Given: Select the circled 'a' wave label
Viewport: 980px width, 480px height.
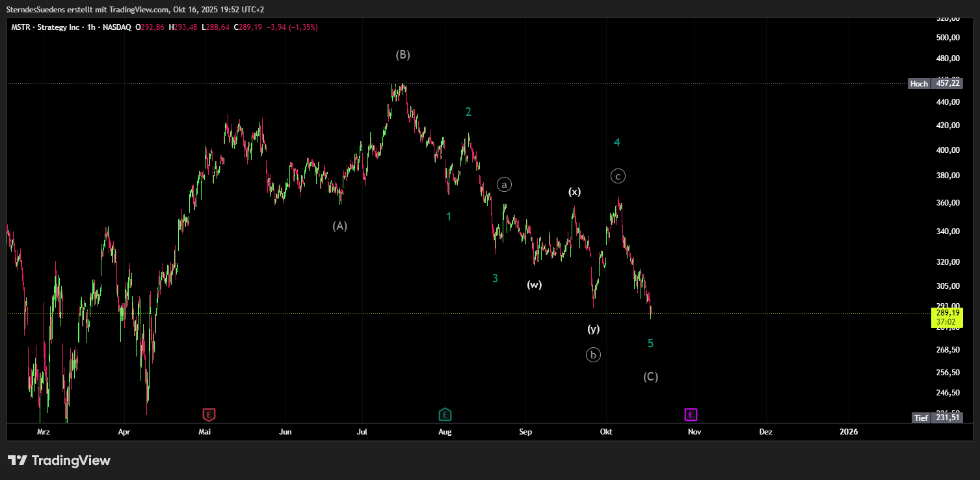Looking at the screenshot, I should 505,185.
